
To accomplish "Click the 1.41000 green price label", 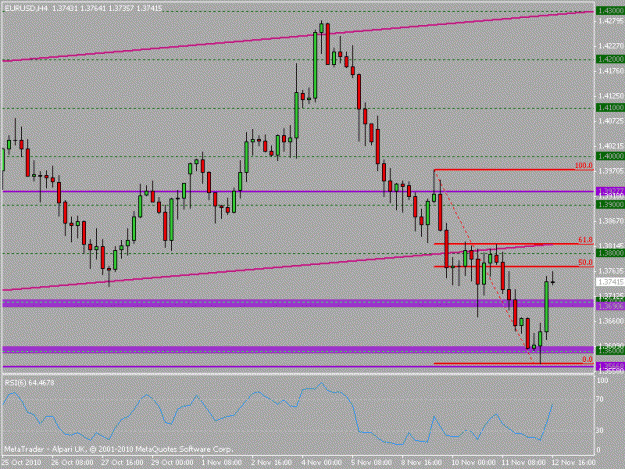I will click(x=610, y=108).
